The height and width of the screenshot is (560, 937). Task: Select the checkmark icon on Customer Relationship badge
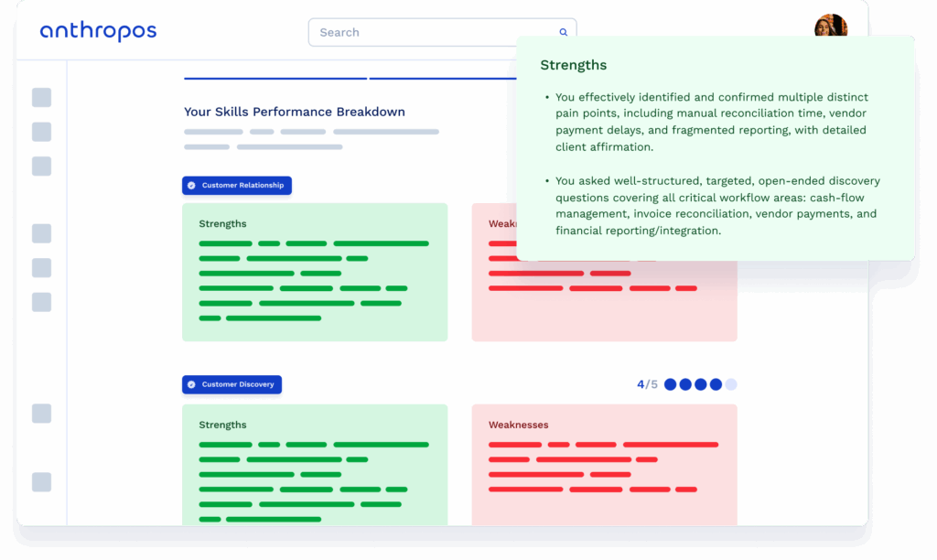pos(192,185)
